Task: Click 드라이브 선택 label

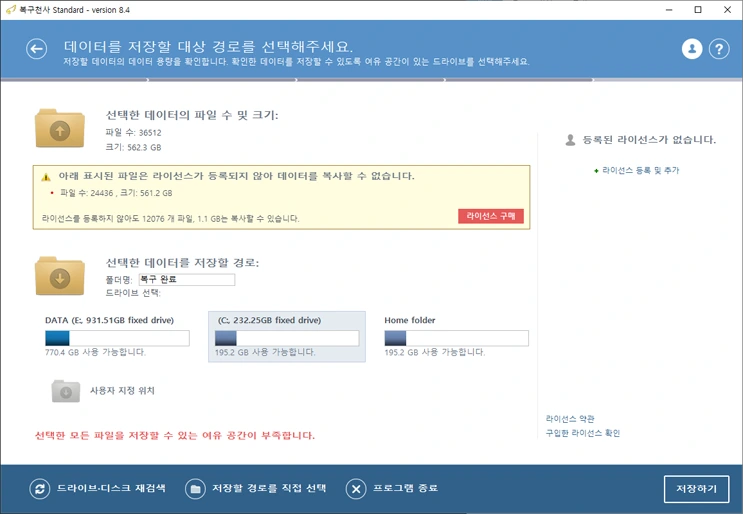Action: [133, 293]
